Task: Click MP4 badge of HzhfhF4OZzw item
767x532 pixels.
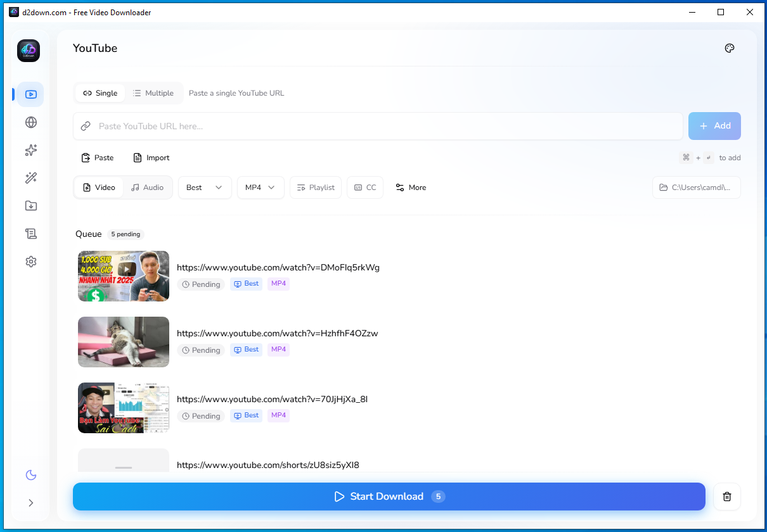Action: click(278, 350)
